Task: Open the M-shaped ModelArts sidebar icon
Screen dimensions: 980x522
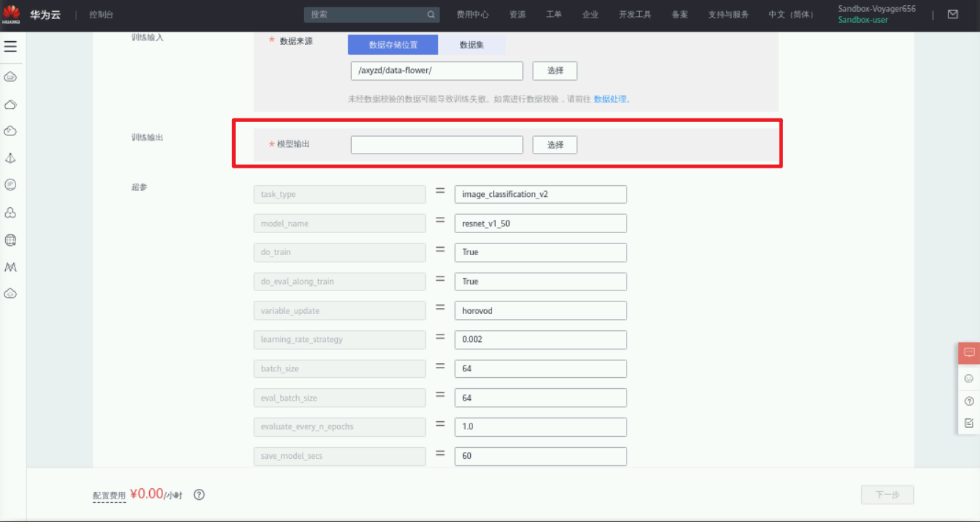Action: 10,266
